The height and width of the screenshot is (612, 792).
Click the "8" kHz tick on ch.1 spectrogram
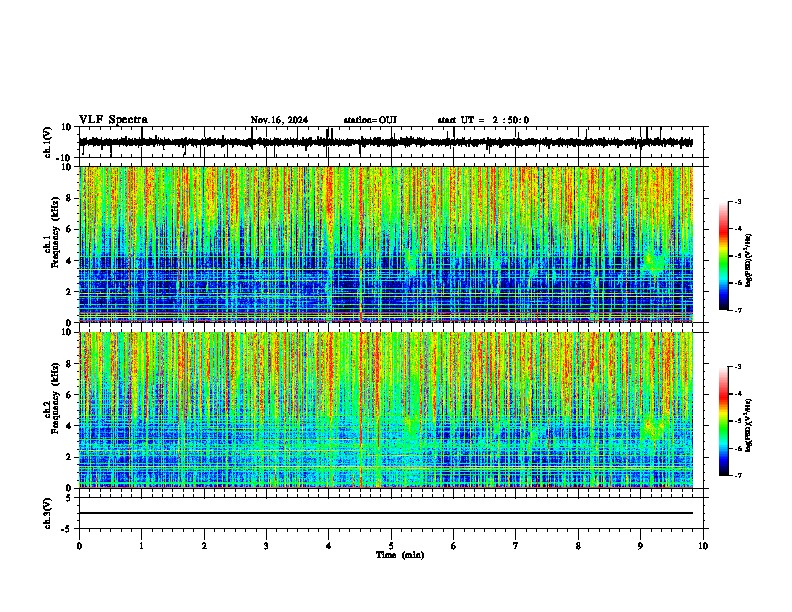69,198
